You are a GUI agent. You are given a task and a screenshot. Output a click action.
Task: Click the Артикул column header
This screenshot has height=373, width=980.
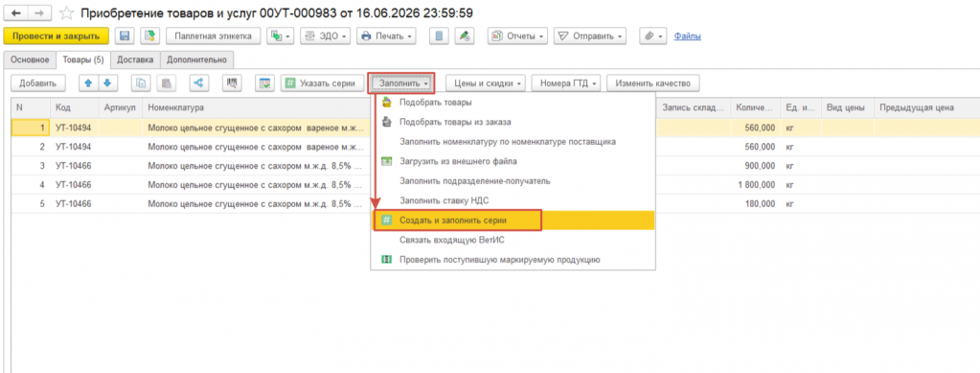[121, 107]
